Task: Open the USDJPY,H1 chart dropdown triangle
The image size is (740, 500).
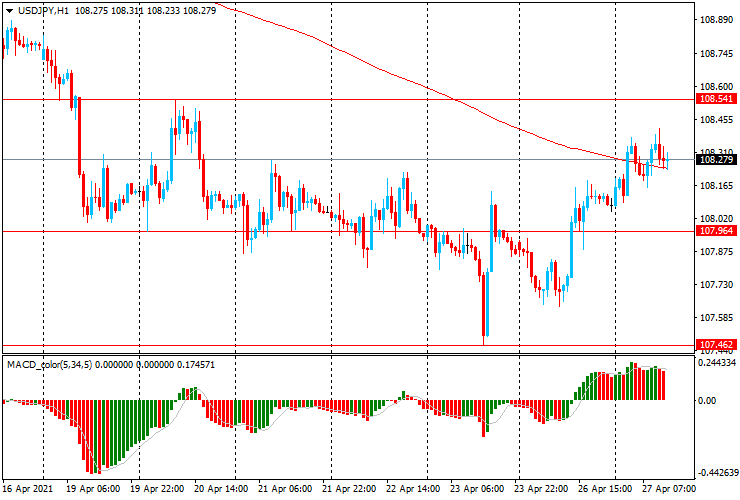Action: 9,11
